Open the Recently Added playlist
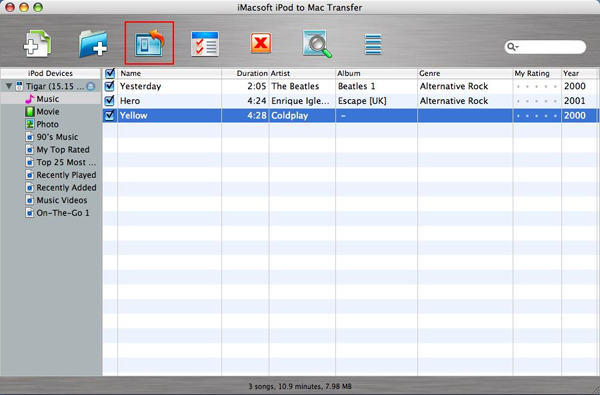The image size is (600, 395). (x=66, y=188)
